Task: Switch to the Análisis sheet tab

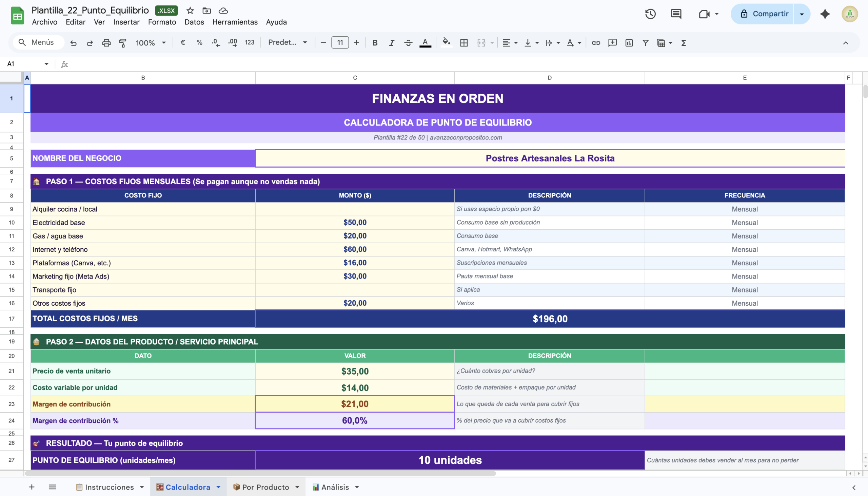Action: point(335,487)
